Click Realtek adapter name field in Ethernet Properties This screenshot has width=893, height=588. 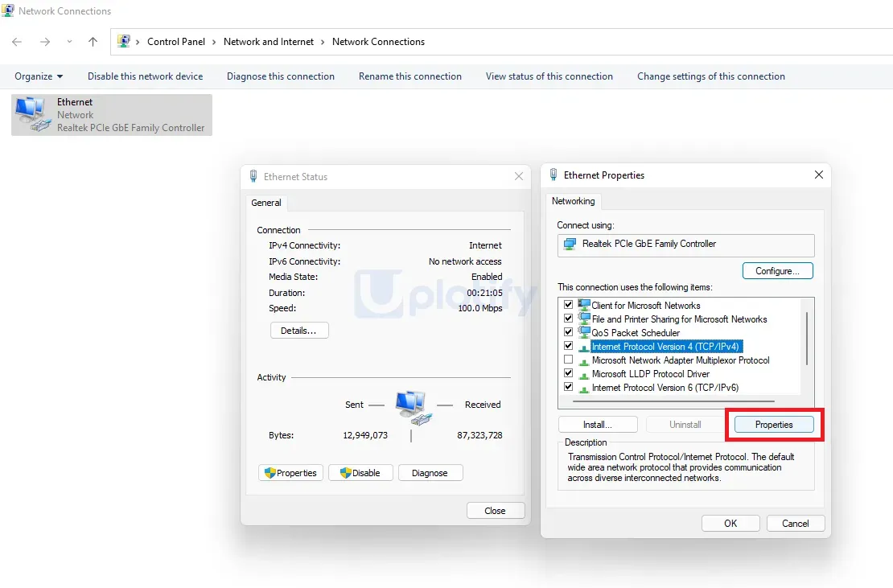click(685, 245)
